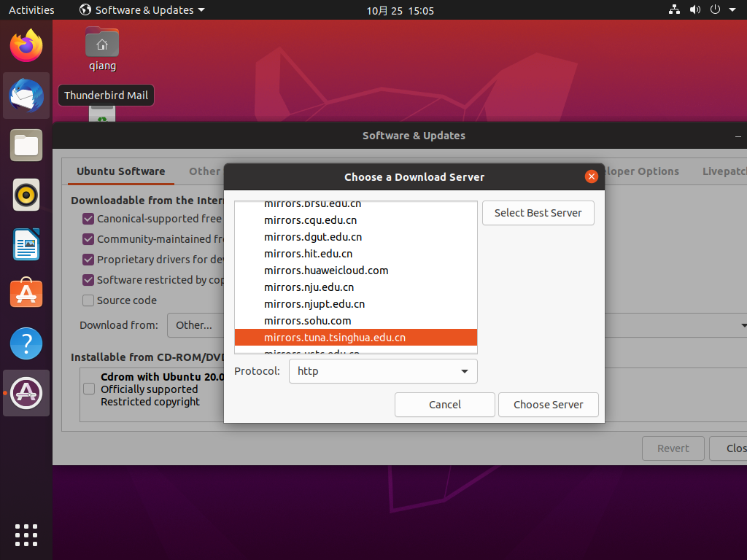Switch to the Ubuntu Software tab
This screenshot has width=747, height=560.
click(x=120, y=171)
